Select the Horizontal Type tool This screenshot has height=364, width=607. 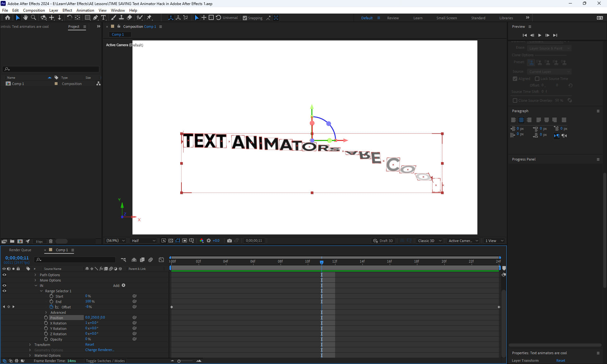tap(103, 18)
